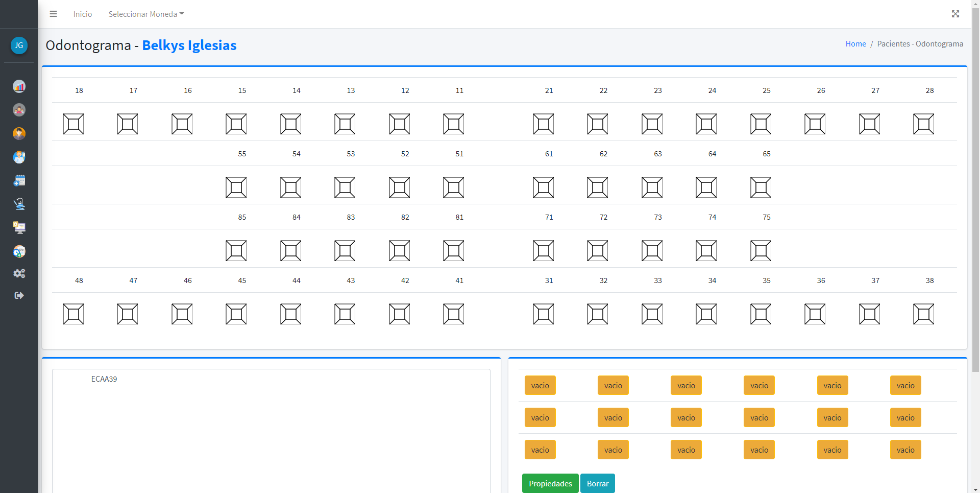Open the calendar appointments sidebar icon
The height and width of the screenshot is (493, 980).
coord(19,180)
